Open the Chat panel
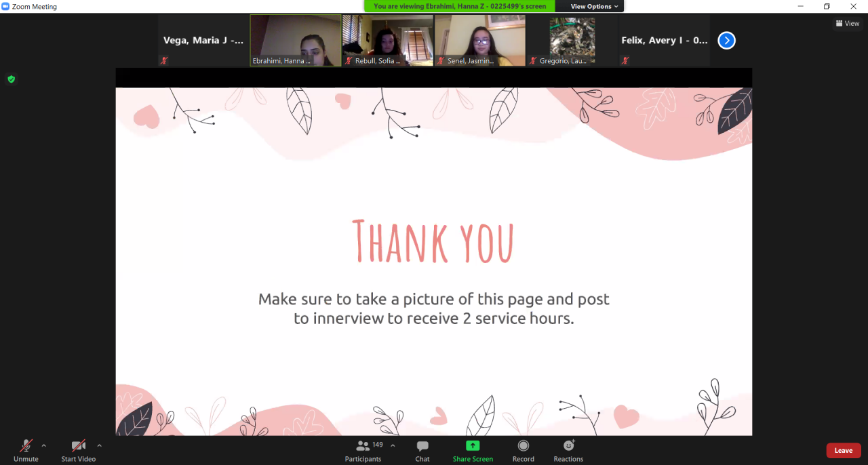The image size is (868, 465). [422, 450]
